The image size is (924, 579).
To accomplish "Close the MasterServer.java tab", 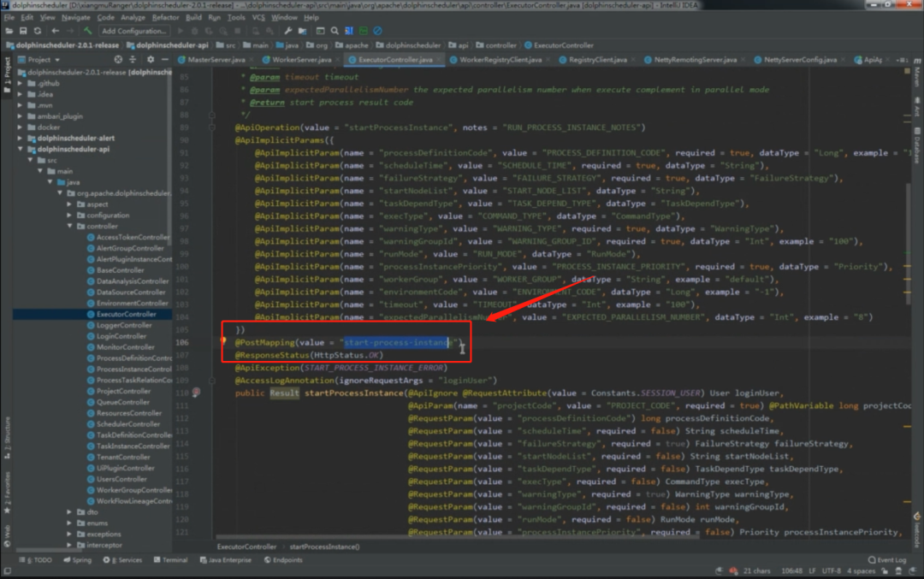I will point(251,60).
